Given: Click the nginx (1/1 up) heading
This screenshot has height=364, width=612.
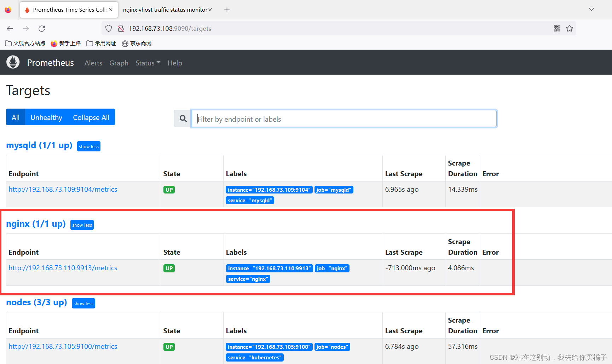Looking at the screenshot, I should tap(36, 224).
